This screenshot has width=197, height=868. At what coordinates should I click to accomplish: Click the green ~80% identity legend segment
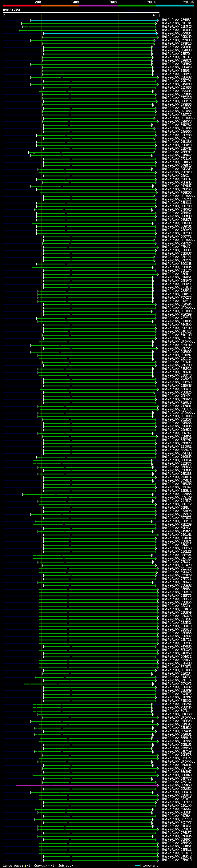[x=137, y=6]
